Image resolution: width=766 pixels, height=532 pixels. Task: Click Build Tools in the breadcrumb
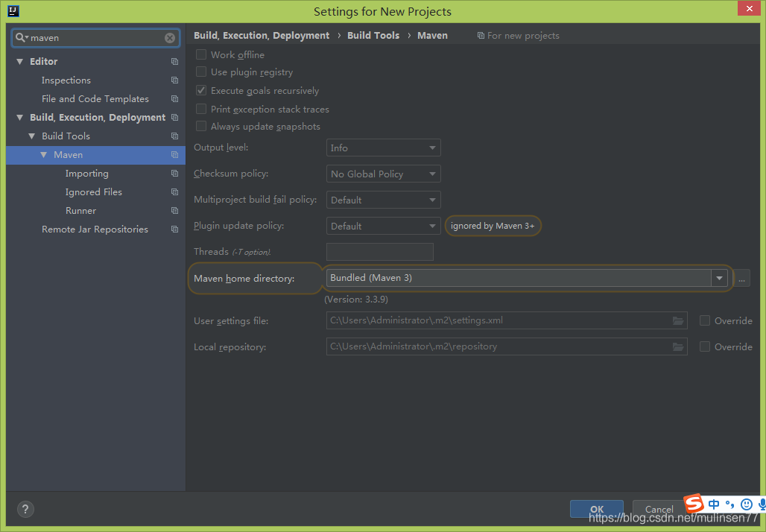(373, 36)
